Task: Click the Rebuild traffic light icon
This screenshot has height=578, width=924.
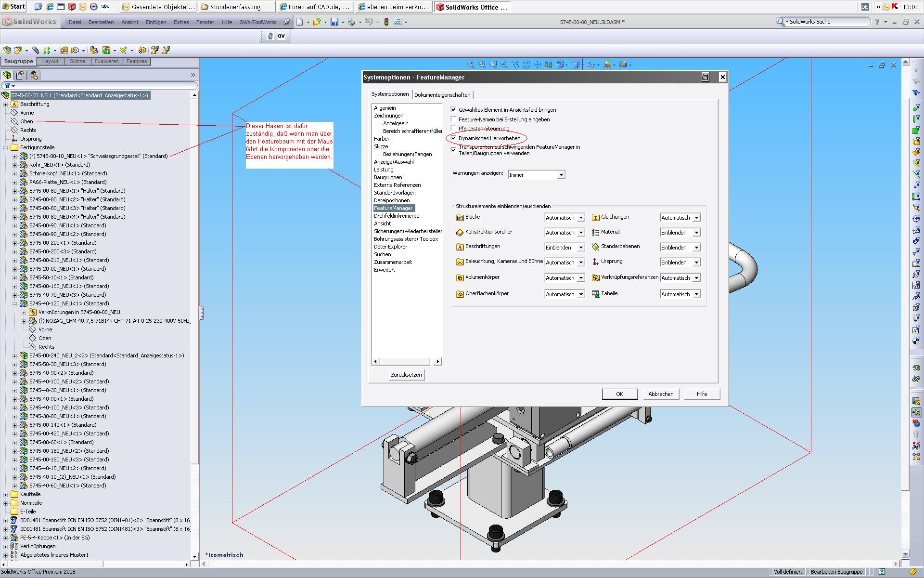Action: (386, 22)
